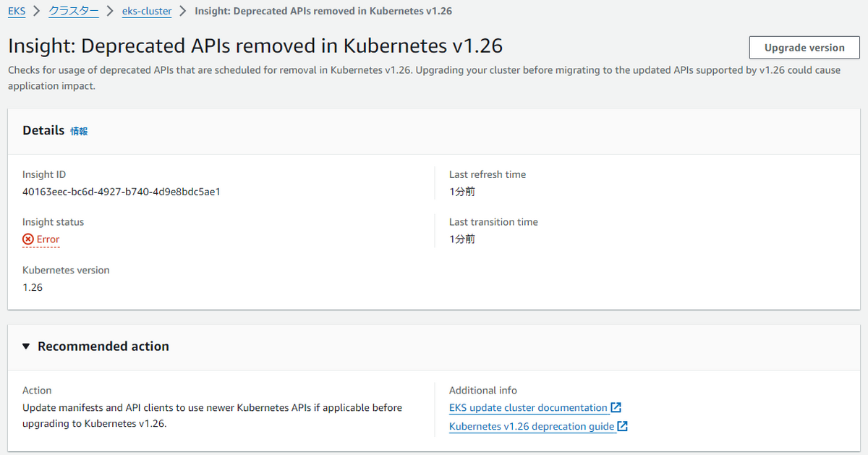Go to EKS in the breadcrumb

point(17,12)
